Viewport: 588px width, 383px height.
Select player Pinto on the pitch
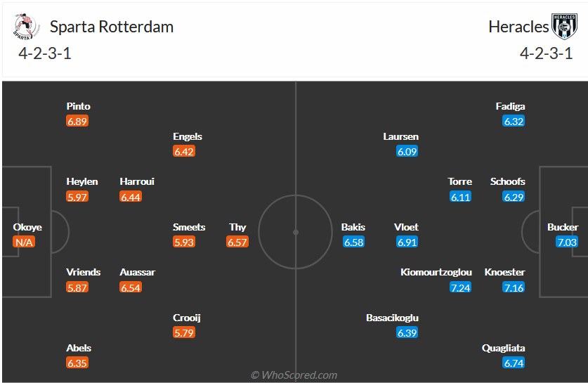click(79, 106)
